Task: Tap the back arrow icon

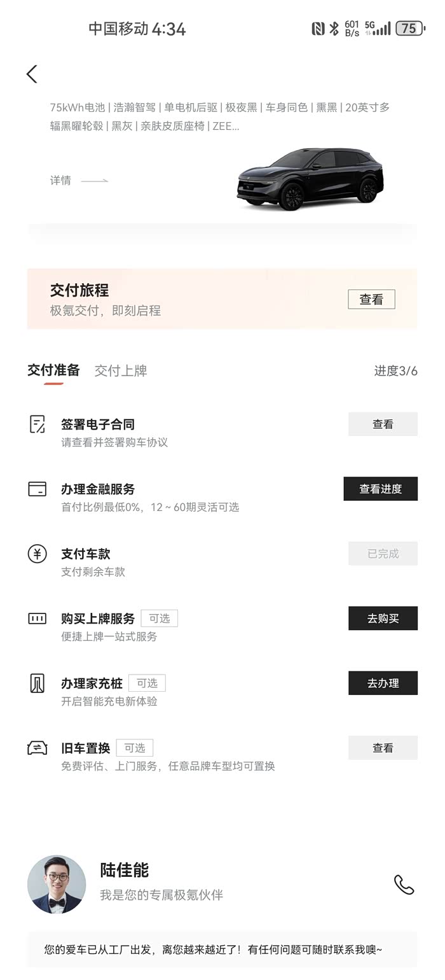Action: coord(32,74)
